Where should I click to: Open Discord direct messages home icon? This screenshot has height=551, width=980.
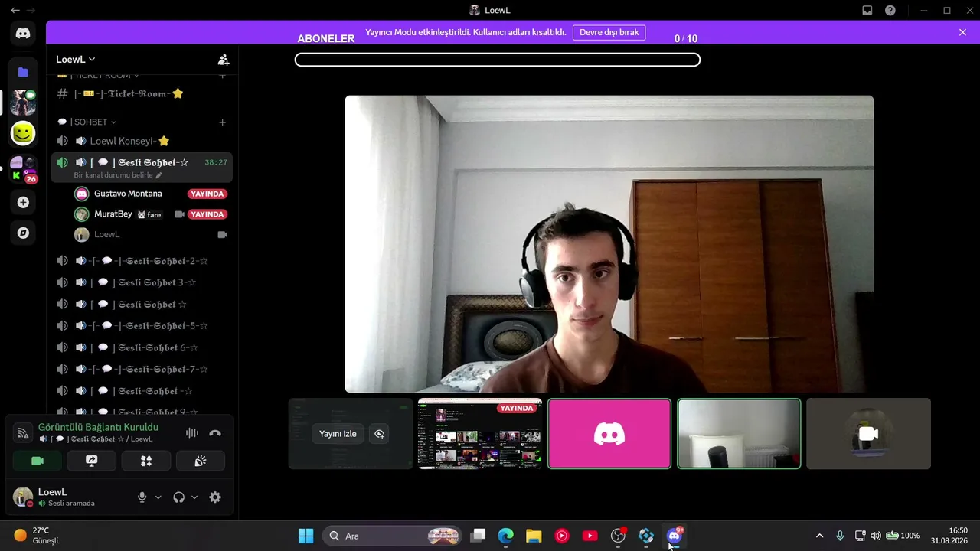click(x=23, y=34)
